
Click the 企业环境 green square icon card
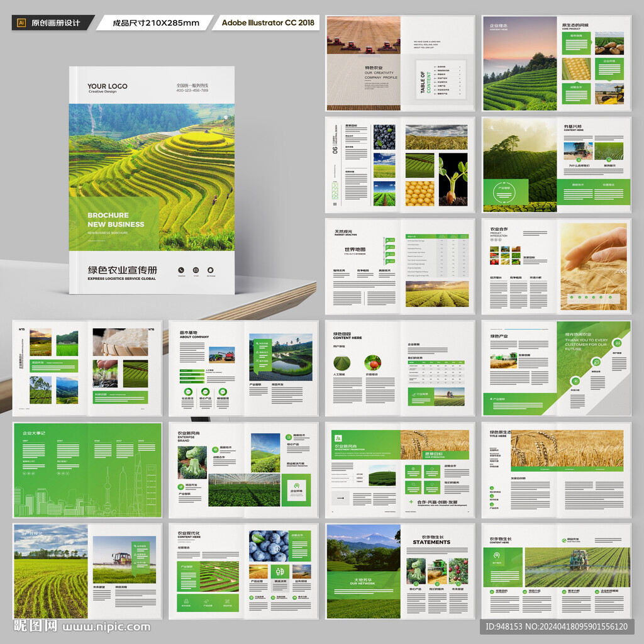[x=297, y=490]
